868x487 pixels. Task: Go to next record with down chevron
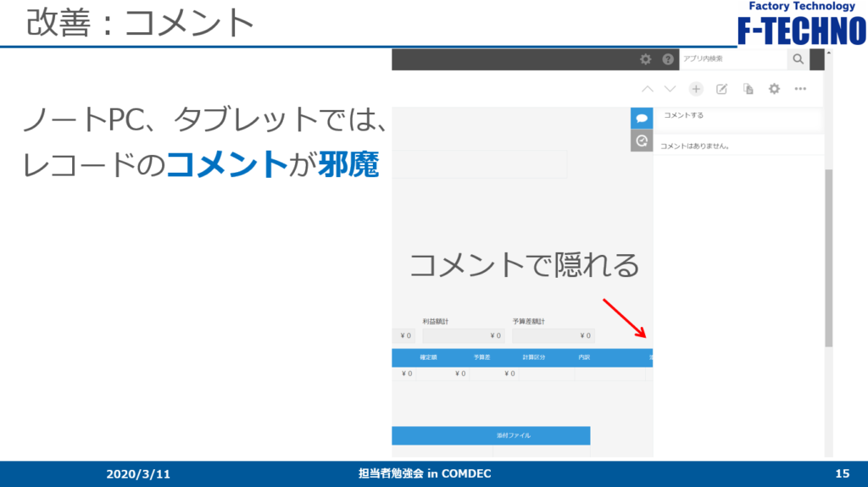(x=670, y=89)
